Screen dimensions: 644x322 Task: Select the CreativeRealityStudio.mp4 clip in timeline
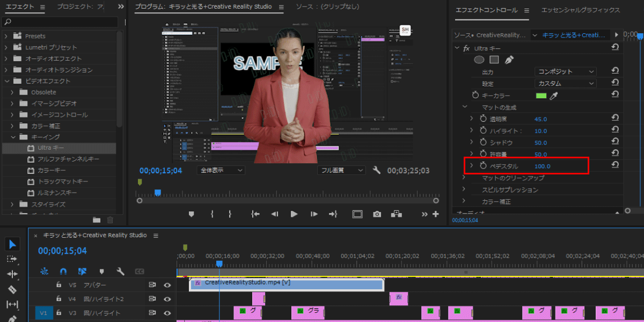click(287, 284)
